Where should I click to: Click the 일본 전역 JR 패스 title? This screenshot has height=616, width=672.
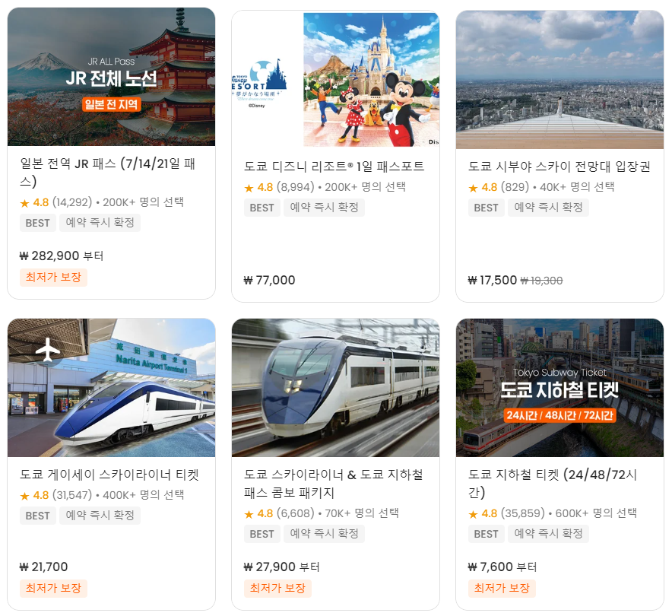108,173
